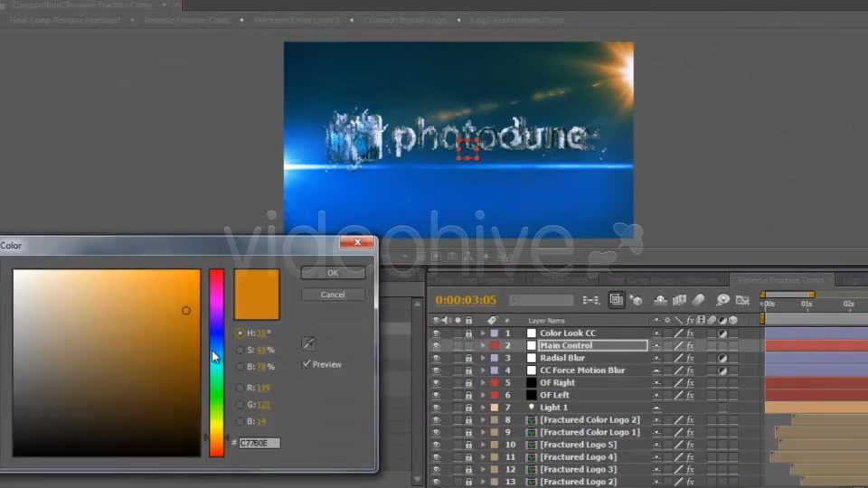Open Final Comp Reverse Fractured breadcrumb tab

[65, 20]
